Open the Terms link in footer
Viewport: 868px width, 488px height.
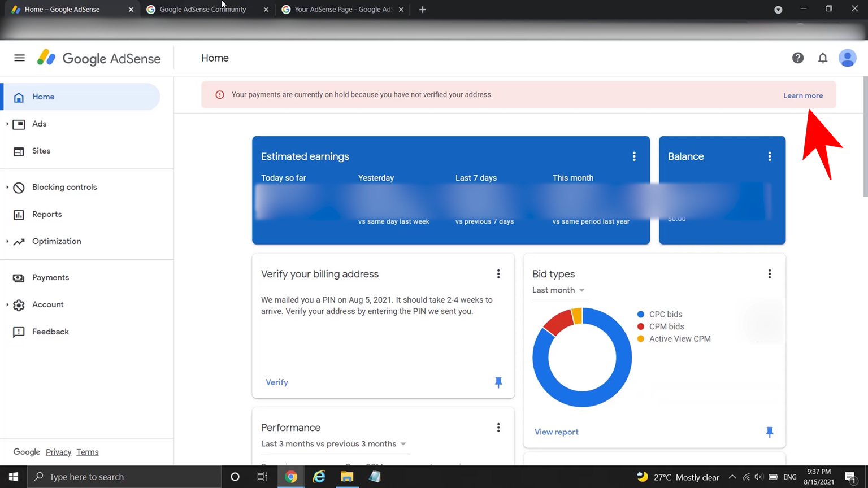pos(88,452)
